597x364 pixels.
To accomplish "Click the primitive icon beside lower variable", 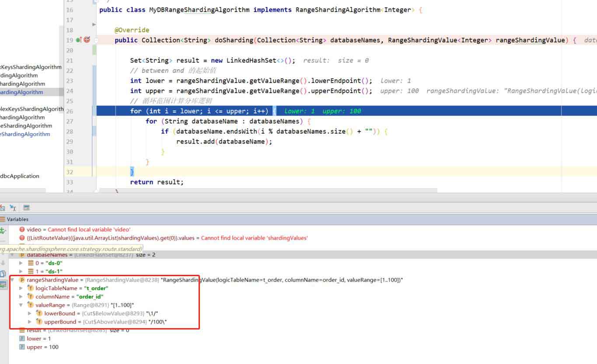I will pos(22,339).
